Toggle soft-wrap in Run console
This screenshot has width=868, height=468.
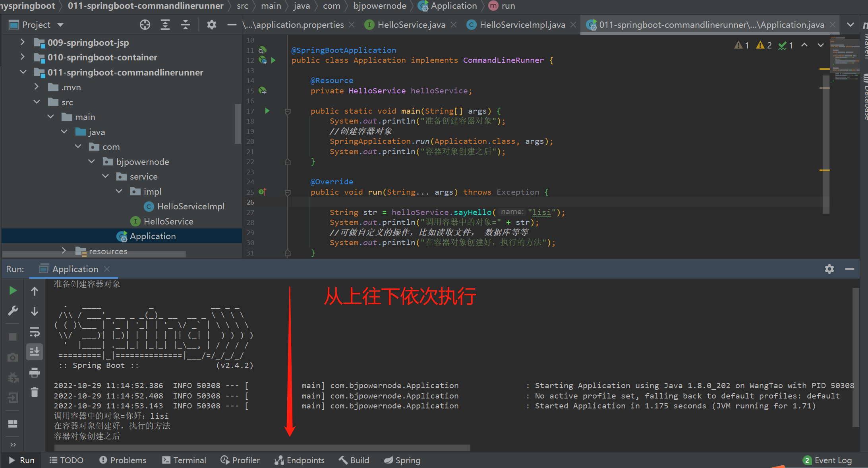pos(35,332)
